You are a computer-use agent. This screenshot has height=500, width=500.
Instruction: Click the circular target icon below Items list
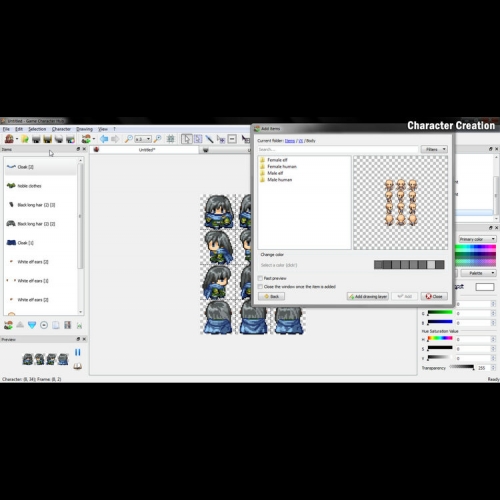point(44,325)
